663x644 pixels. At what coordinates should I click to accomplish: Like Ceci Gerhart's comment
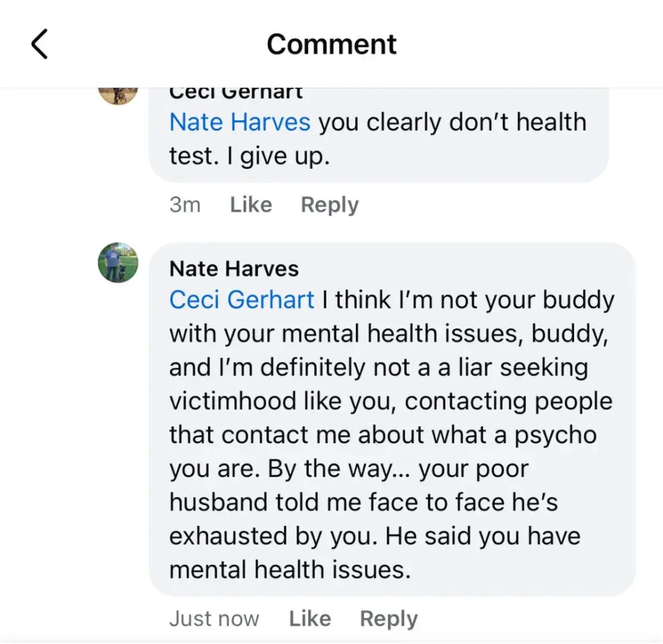coord(250,205)
